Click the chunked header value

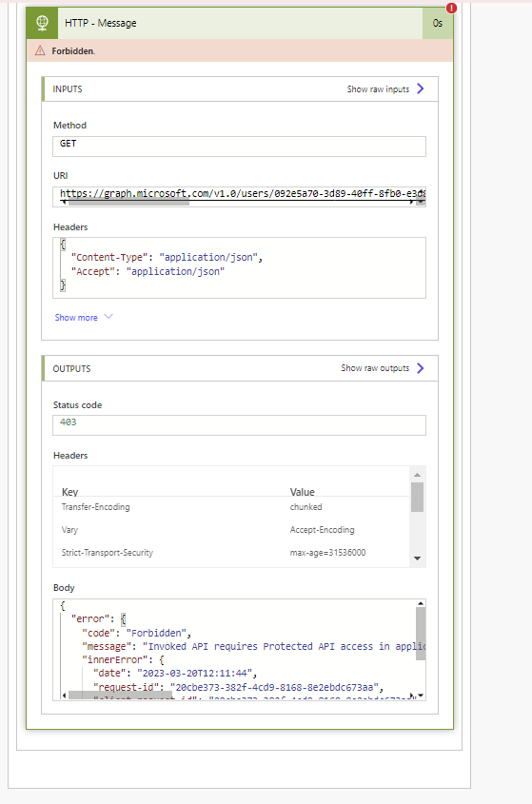[305, 506]
